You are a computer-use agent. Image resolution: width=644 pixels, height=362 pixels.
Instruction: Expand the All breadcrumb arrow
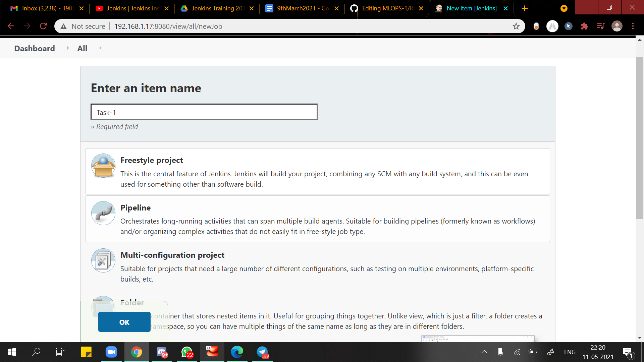[100, 48]
